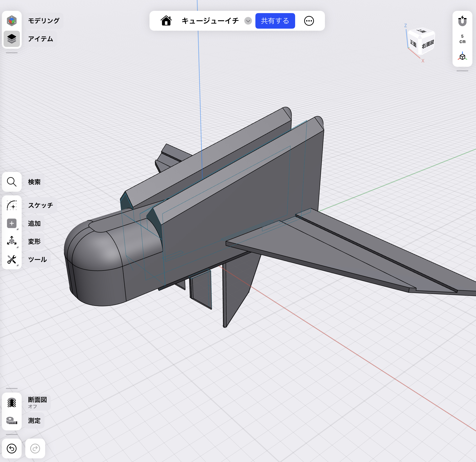This screenshot has width=476, height=462.
Task: Select the Sketch (スケッチ) tool icon
Action: 12,205
